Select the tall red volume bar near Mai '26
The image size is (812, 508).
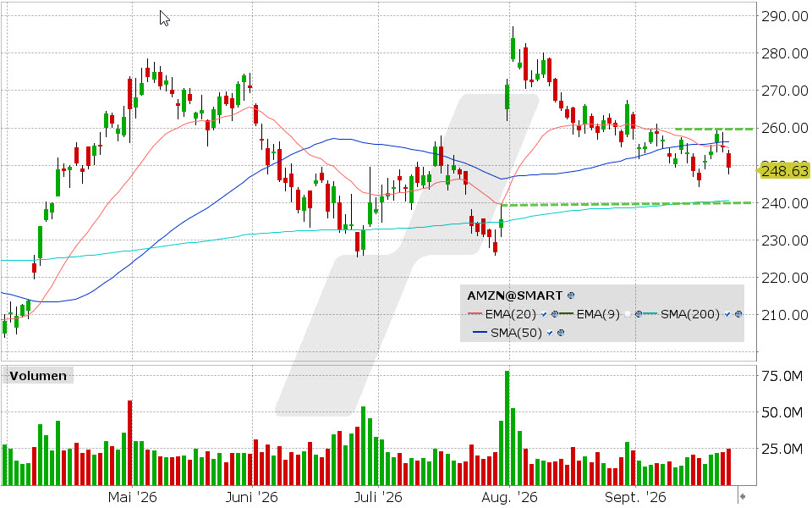[130, 443]
